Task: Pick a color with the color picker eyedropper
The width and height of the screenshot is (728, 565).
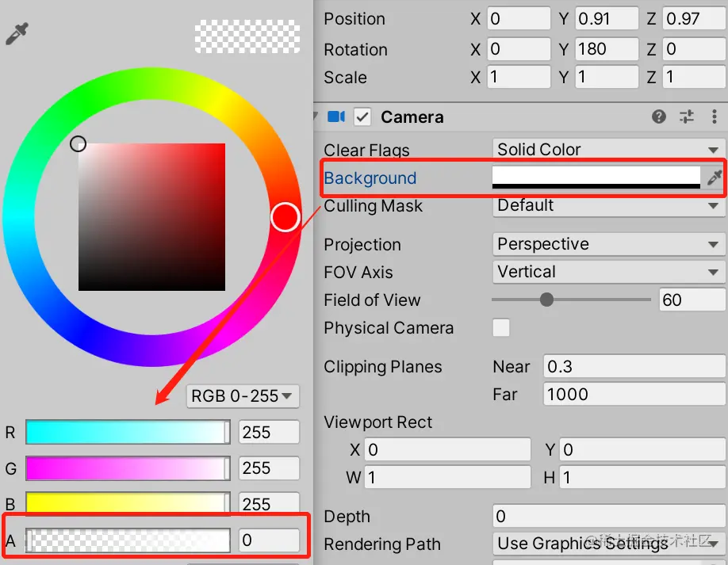Action: pos(17,34)
